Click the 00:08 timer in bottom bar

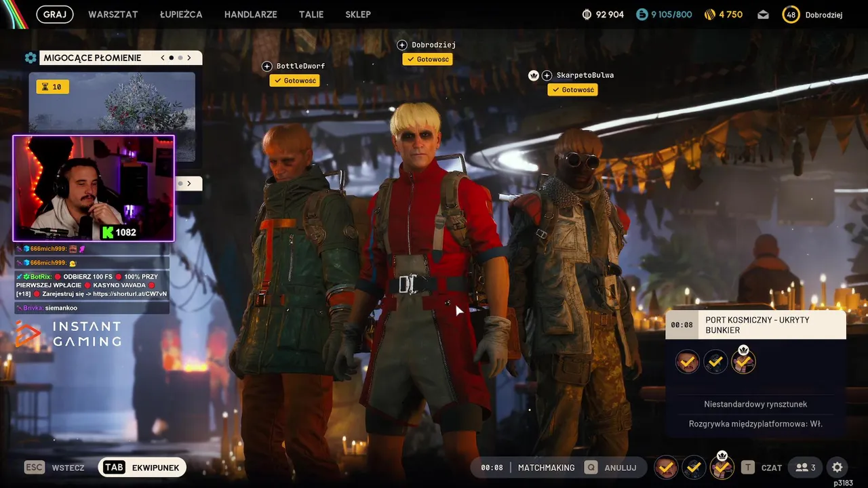[492, 468]
